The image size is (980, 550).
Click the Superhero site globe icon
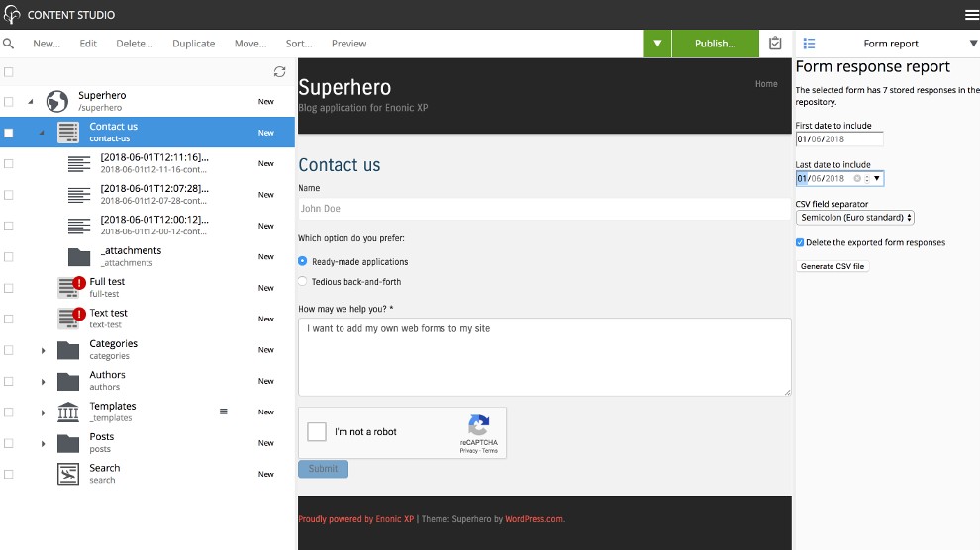point(56,101)
